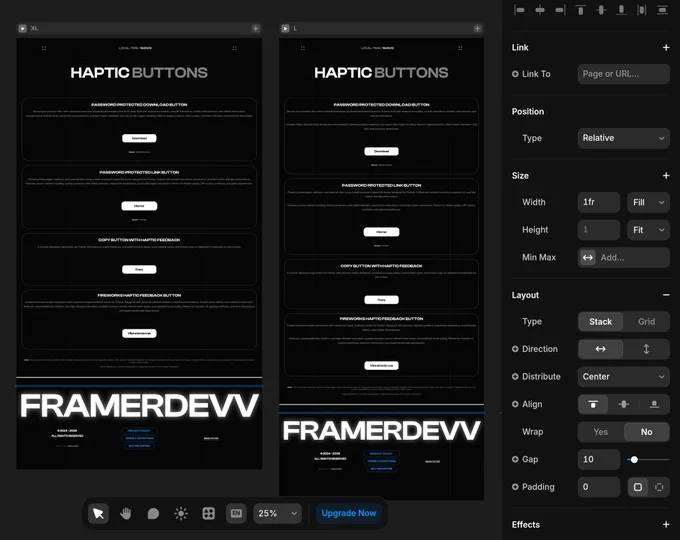Set layout type to Grid
This screenshot has width=680, height=540.
click(646, 322)
